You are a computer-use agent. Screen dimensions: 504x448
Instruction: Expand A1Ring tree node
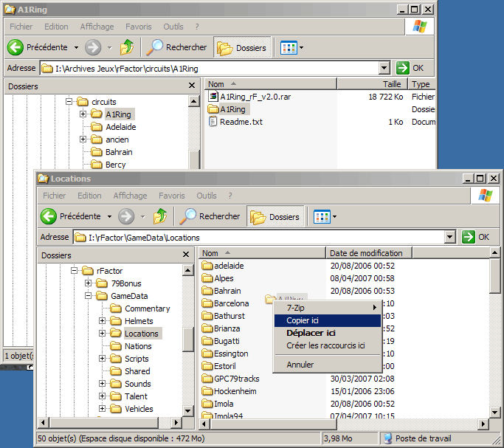(x=83, y=114)
